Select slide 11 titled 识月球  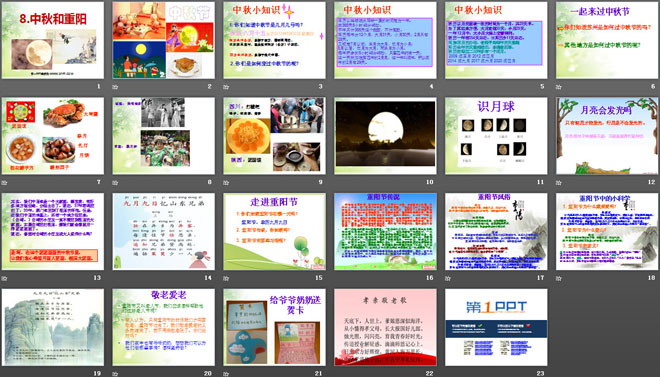(496, 136)
